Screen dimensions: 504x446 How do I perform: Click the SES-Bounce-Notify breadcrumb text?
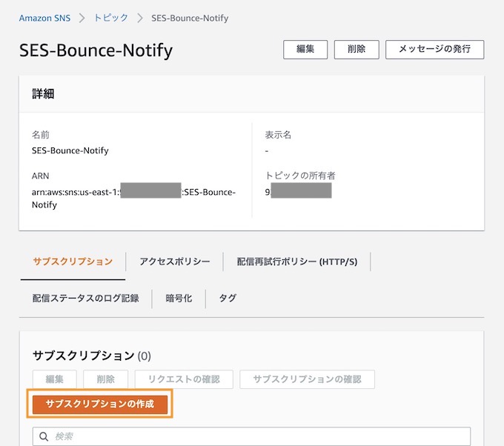pos(190,18)
